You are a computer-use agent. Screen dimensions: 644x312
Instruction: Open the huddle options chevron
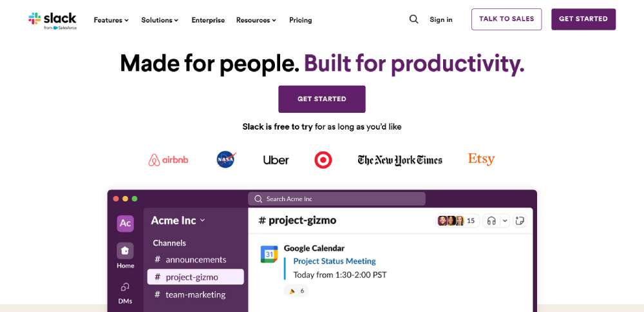[x=505, y=220]
